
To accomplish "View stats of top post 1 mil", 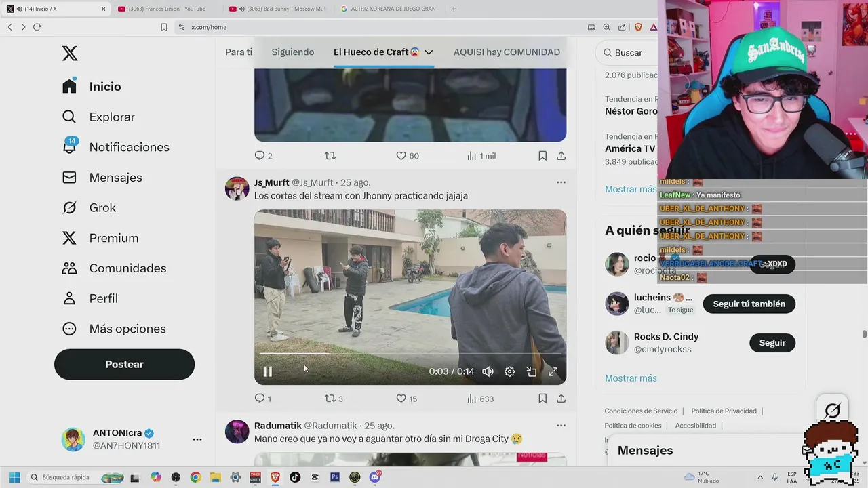I will click(x=481, y=156).
